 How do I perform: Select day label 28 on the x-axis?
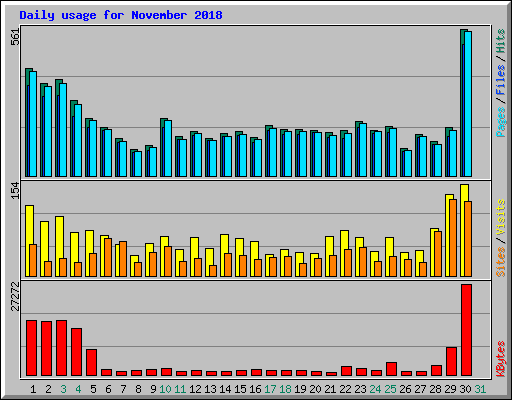coord(435,389)
